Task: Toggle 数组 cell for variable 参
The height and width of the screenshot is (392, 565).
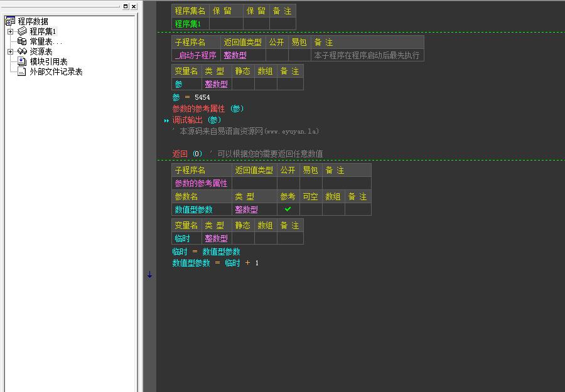Action: pyautogui.click(x=266, y=84)
